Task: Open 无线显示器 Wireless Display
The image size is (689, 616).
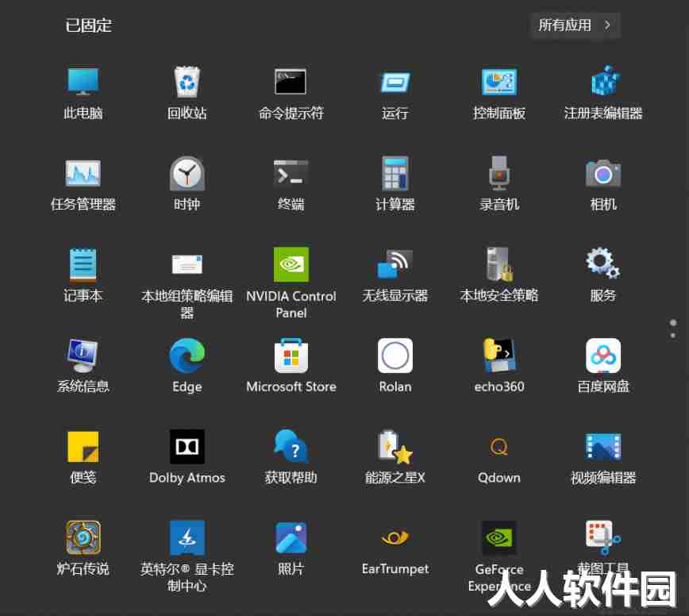Action: (x=395, y=264)
